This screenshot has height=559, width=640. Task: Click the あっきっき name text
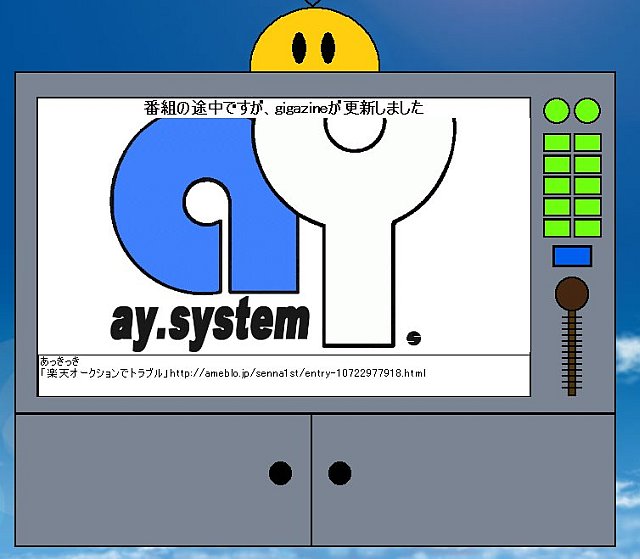[60, 361]
